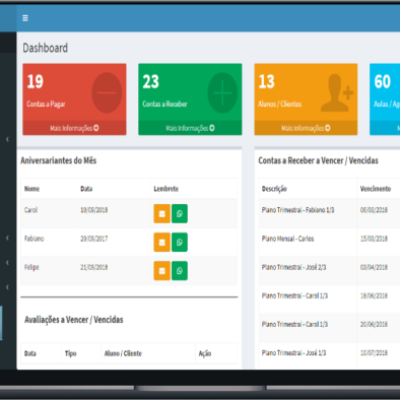Send email reminder to Fabiano

tap(162, 242)
